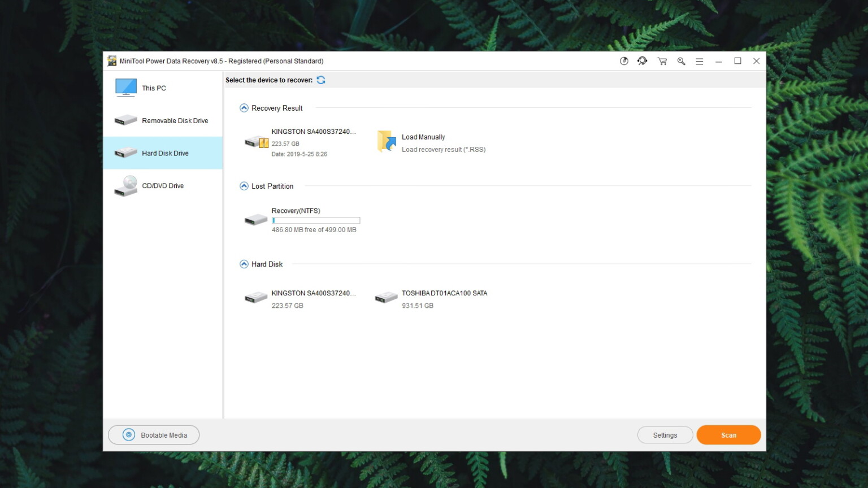The image size is (868, 488).
Task: Click Load recovery result (*.RSS) text
Action: [x=444, y=150]
